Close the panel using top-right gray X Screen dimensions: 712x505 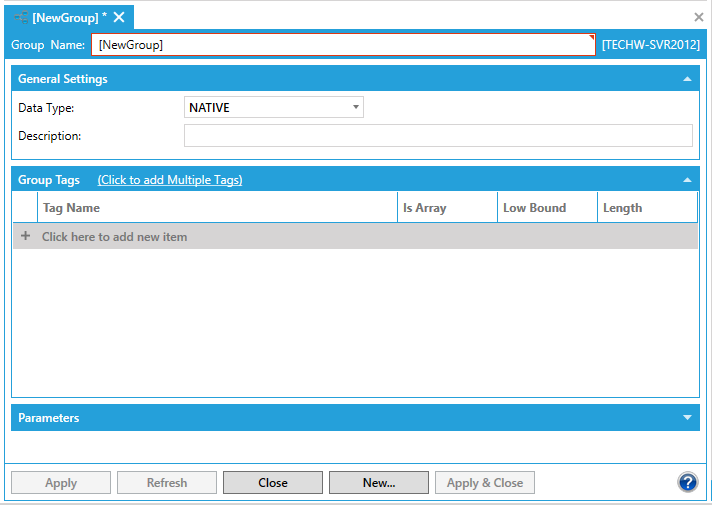coord(699,17)
